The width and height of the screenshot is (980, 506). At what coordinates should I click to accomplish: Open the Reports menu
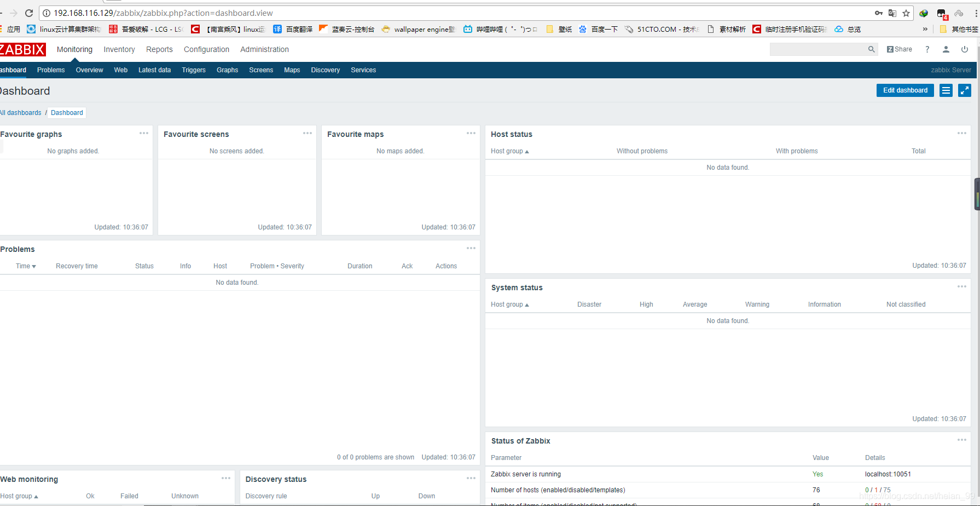click(159, 49)
